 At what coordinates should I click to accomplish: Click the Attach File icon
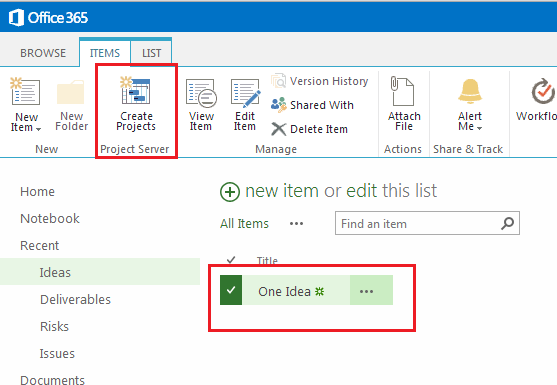click(x=403, y=91)
